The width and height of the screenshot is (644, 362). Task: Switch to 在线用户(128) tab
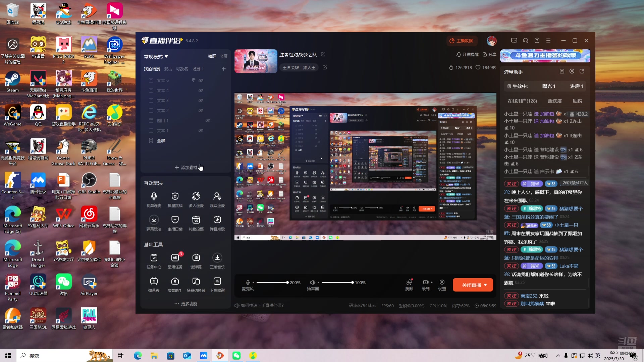pyautogui.click(x=522, y=101)
